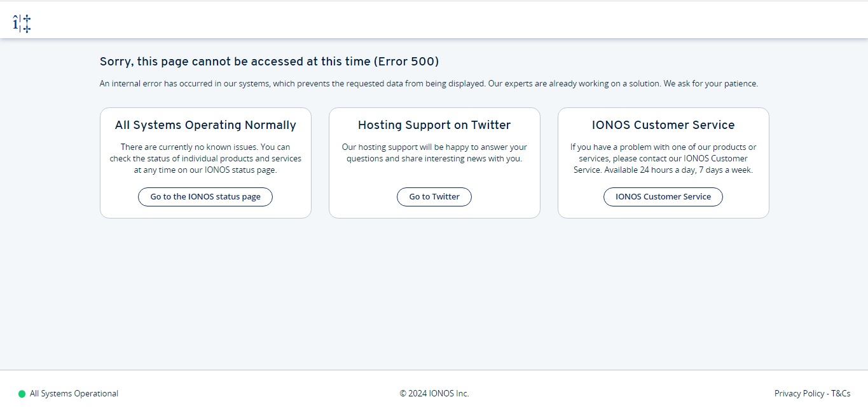Viewport: 868px width, 418px height.
Task: Click the Error 500 page heading
Action: pyautogui.click(x=269, y=62)
